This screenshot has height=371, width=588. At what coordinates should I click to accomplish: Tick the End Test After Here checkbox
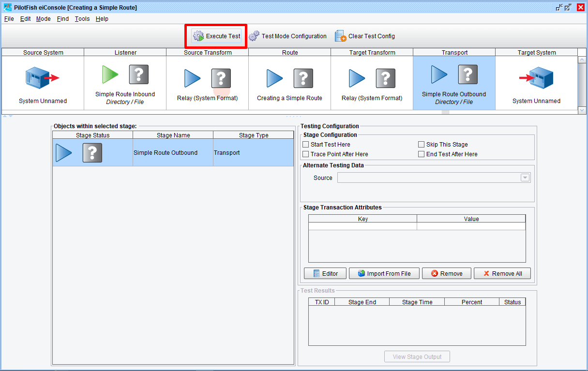coord(421,154)
